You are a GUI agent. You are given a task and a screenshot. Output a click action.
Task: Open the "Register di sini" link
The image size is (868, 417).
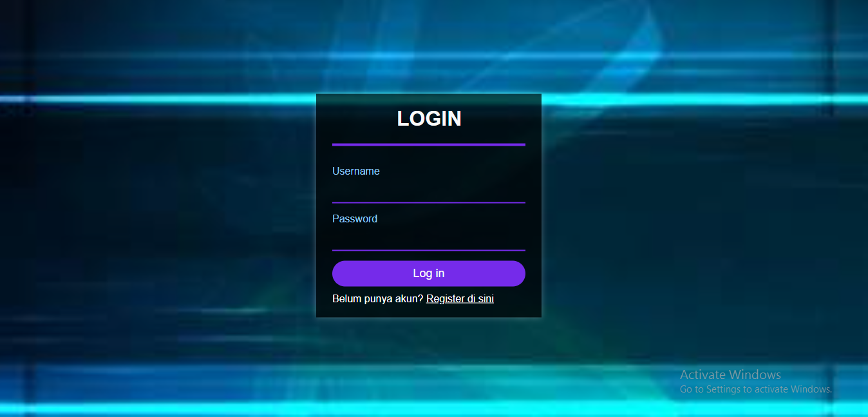[x=460, y=299]
